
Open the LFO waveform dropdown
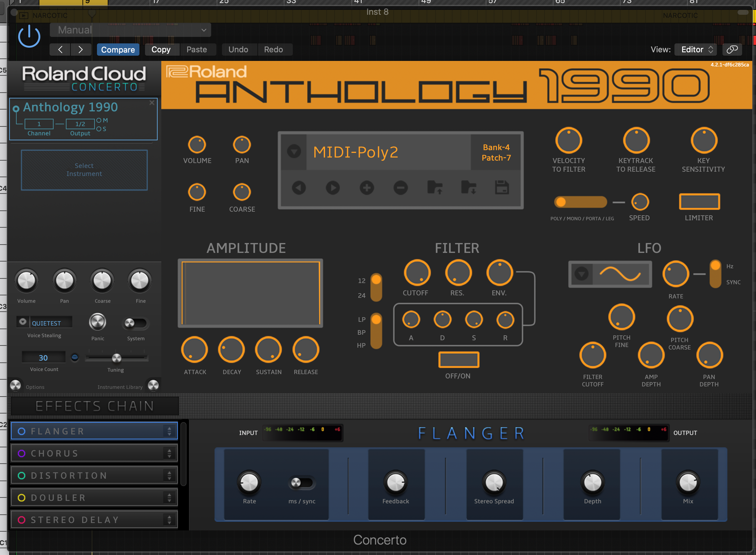[x=581, y=274]
